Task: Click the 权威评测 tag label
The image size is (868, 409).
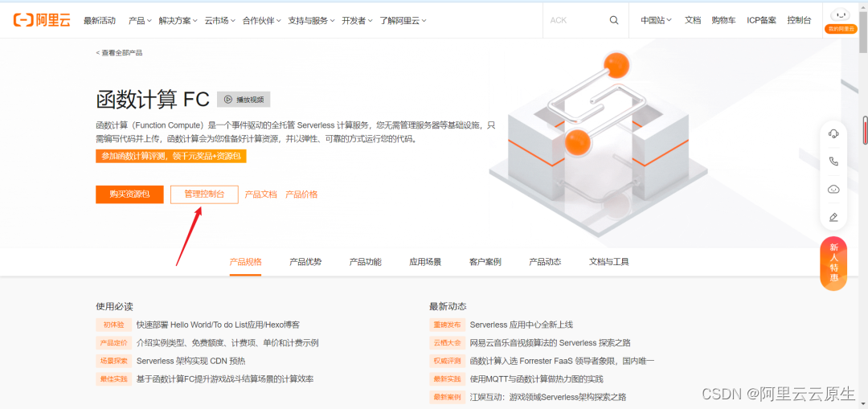Action: [x=447, y=361]
